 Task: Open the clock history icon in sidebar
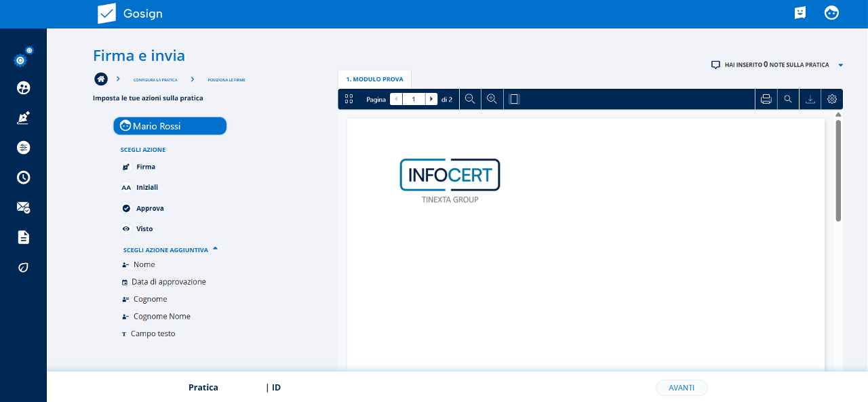point(23,178)
